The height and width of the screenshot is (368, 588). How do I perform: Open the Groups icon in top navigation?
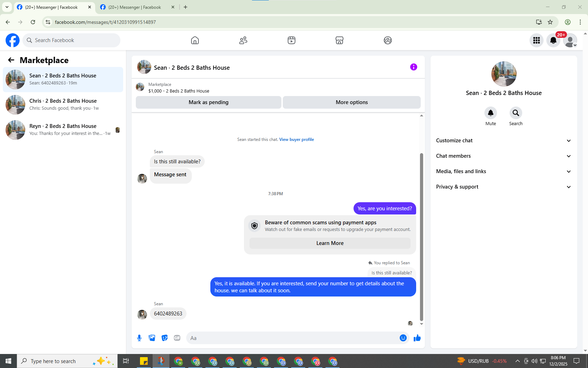[x=388, y=40]
